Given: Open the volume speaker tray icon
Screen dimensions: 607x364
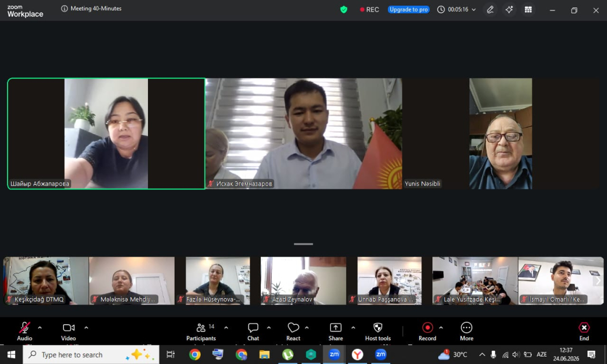Looking at the screenshot, I should 516,354.
